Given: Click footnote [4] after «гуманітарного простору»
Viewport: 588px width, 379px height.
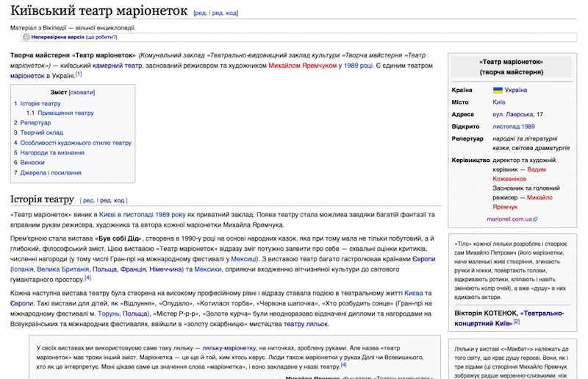Looking at the screenshot, I should (x=87, y=277).
